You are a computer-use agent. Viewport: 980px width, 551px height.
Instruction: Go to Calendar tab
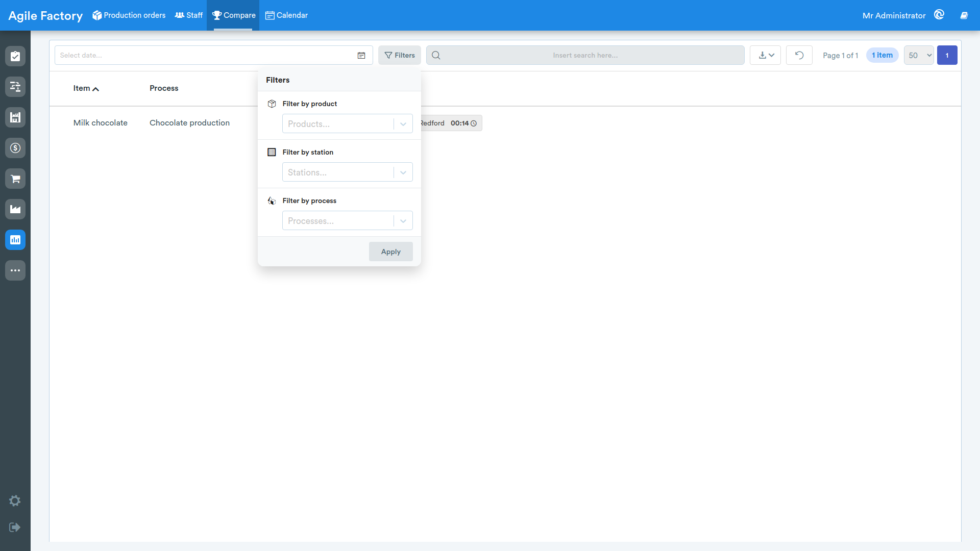[x=286, y=15]
